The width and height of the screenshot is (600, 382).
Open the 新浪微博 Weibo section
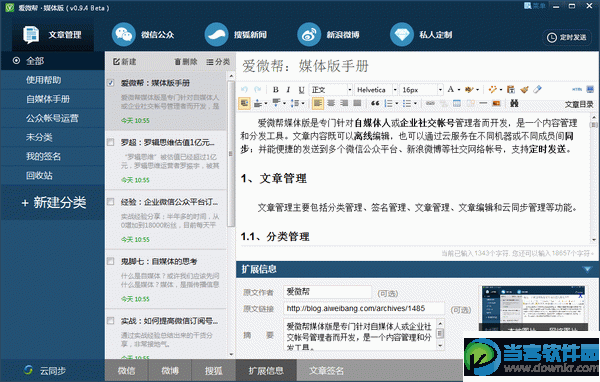point(328,35)
